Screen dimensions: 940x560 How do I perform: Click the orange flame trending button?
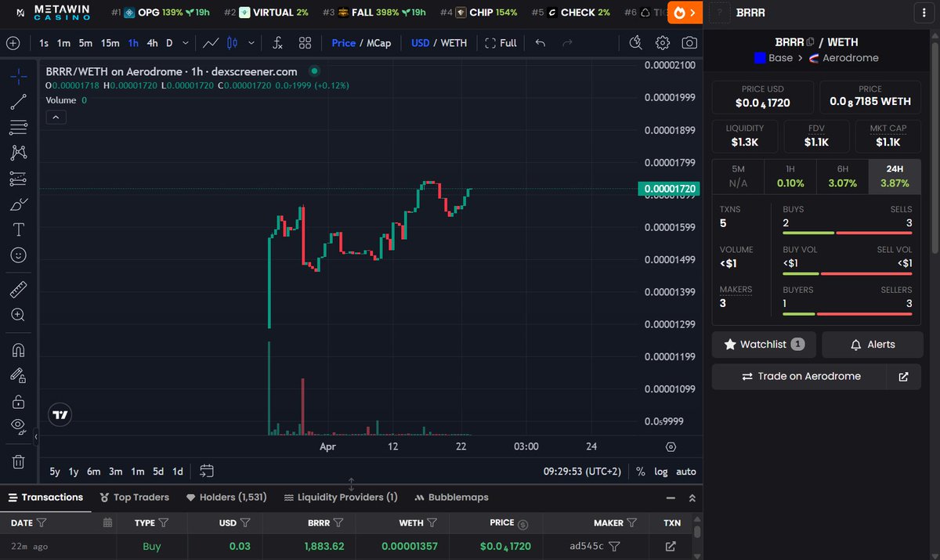(x=685, y=13)
